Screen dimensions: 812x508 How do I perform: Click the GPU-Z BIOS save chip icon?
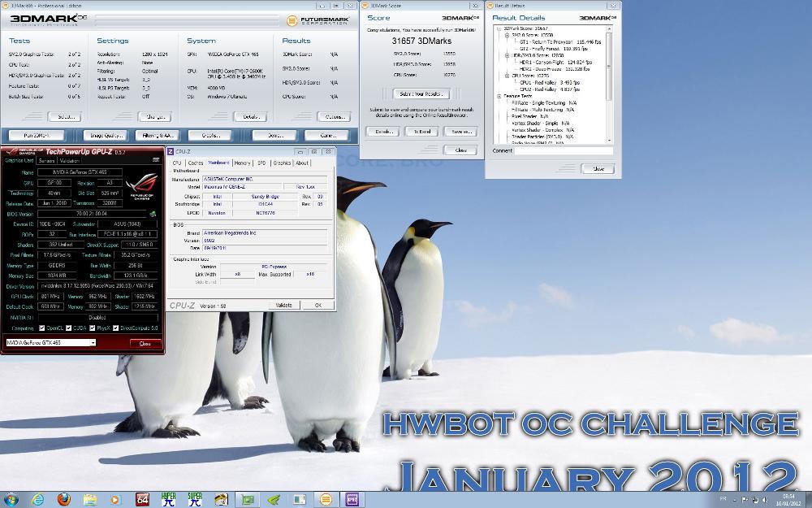[x=153, y=214]
